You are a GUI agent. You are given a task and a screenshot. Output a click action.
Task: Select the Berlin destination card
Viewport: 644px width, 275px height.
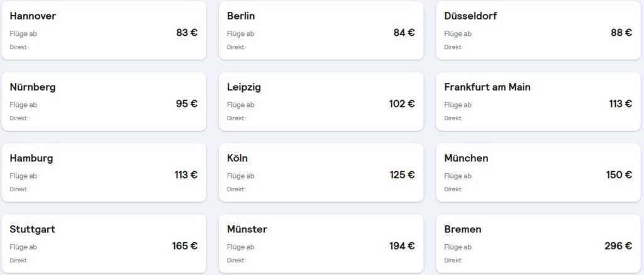(321, 31)
